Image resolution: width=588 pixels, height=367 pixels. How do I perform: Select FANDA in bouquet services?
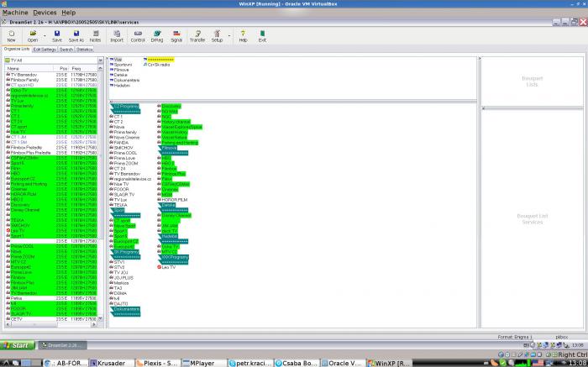(121, 143)
